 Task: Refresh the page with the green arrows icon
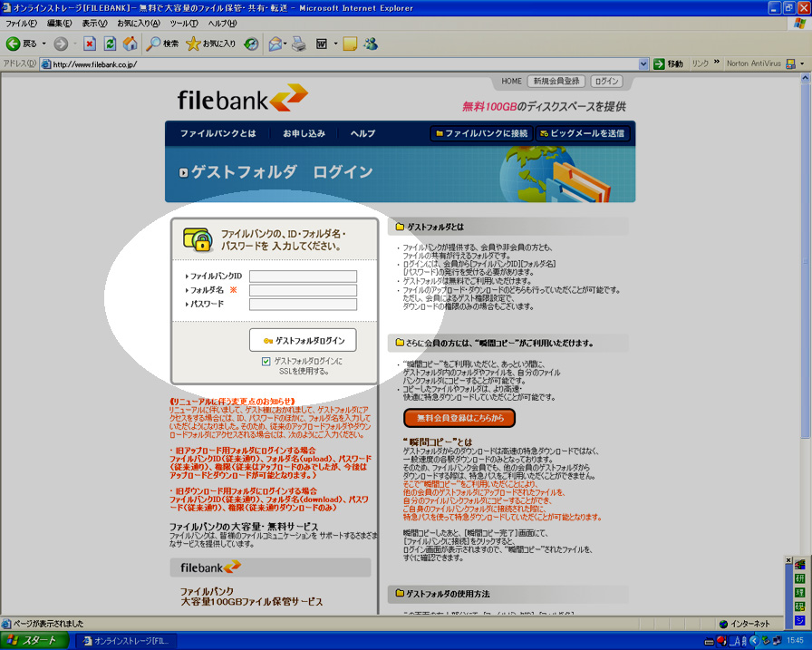(x=110, y=44)
